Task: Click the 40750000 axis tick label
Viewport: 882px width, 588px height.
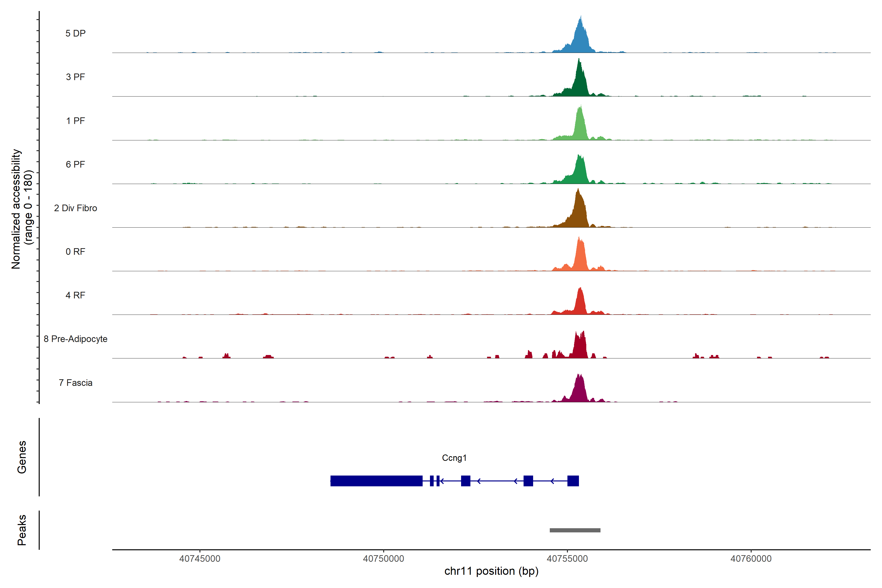Action: (383, 559)
